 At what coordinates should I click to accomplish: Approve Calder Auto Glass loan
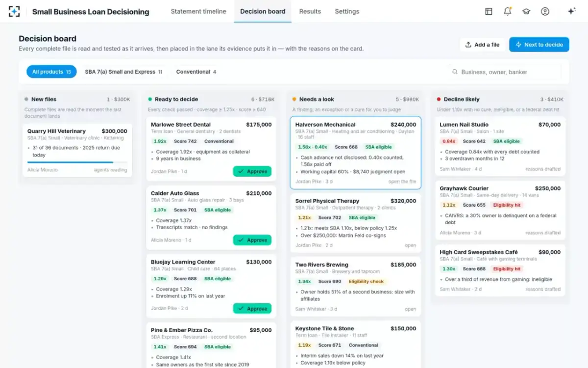point(252,240)
